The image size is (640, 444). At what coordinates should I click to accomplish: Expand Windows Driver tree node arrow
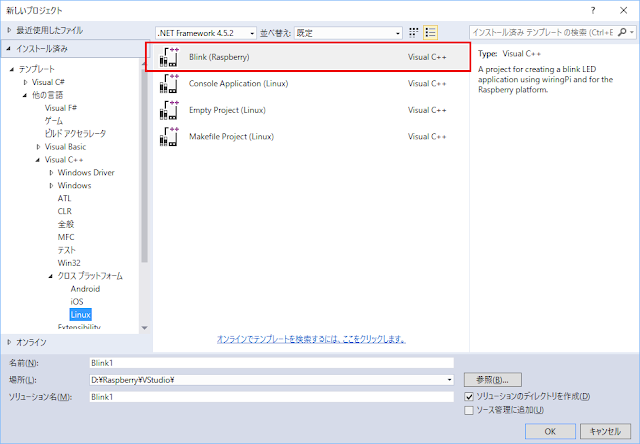tap(51, 173)
